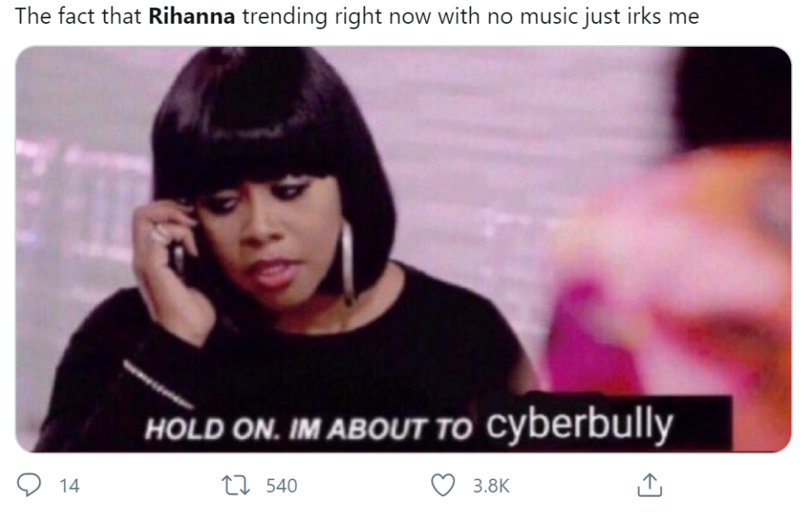Click the large hoop earring
This screenshot has width=812, height=523.
click(x=347, y=261)
